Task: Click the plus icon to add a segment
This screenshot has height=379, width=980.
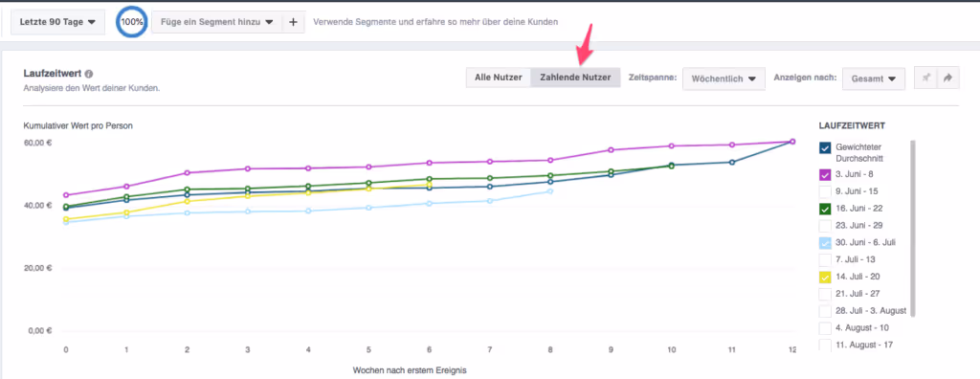Action: pyautogui.click(x=293, y=22)
